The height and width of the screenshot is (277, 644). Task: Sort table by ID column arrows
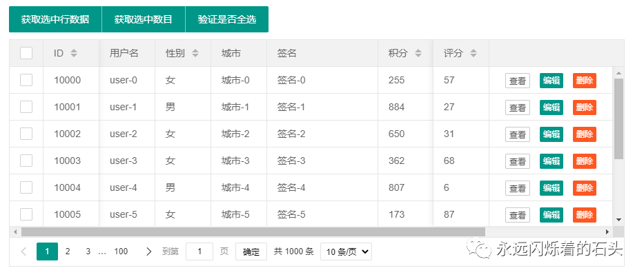(74, 53)
